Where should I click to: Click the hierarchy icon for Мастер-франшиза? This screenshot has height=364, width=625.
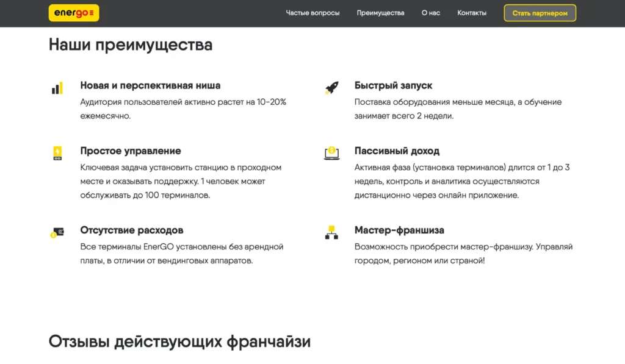[x=331, y=232]
